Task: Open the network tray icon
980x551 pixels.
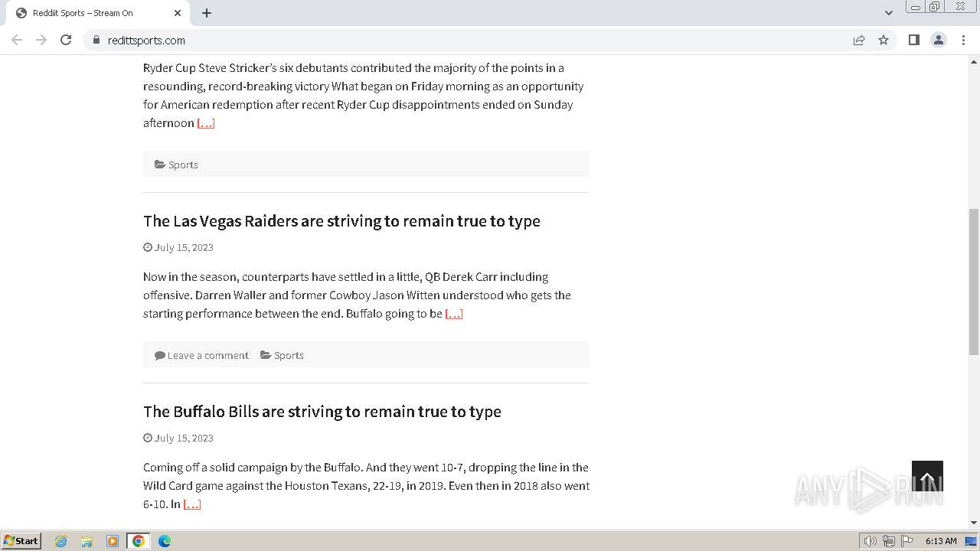Action: pyautogui.click(x=889, y=541)
